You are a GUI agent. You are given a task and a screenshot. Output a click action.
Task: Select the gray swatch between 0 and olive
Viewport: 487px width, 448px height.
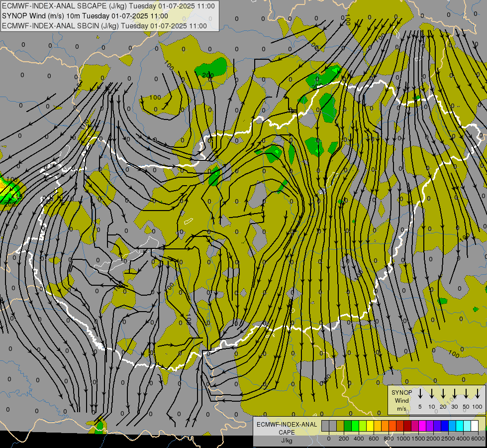[333, 426]
